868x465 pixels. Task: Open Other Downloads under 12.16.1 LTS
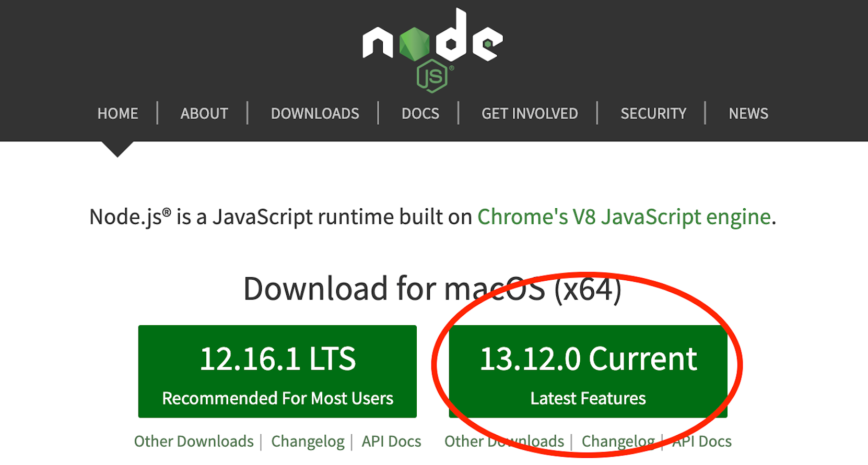[x=194, y=442]
